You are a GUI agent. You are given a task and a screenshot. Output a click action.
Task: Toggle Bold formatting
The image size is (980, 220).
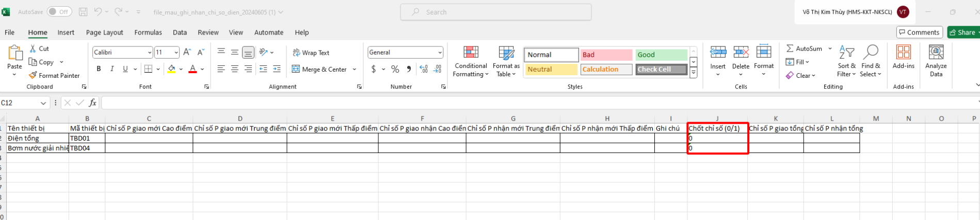click(99, 69)
